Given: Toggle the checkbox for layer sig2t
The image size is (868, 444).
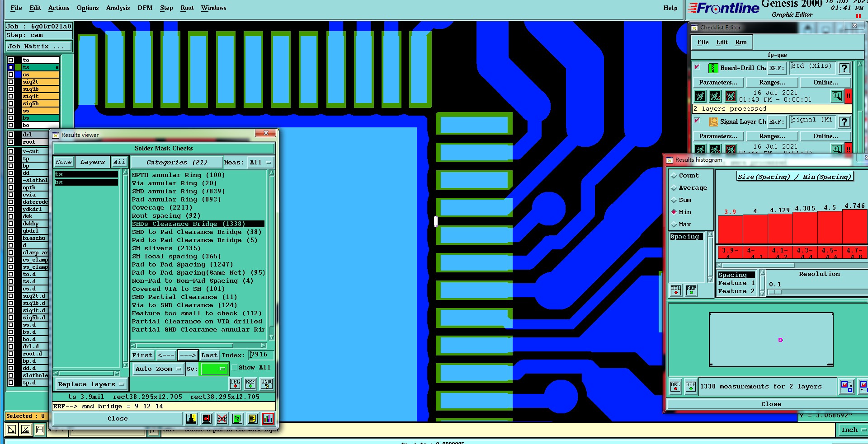Looking at the screenshot, I should (11, 82).
